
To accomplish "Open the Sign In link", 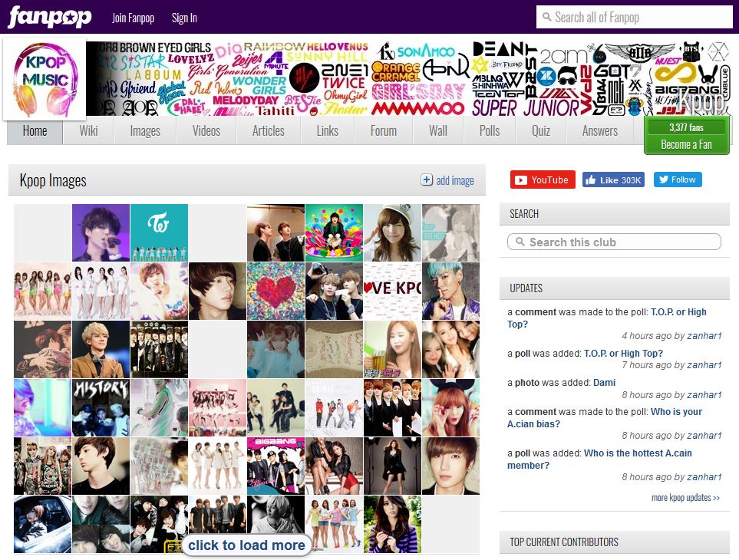I will 184,18.
